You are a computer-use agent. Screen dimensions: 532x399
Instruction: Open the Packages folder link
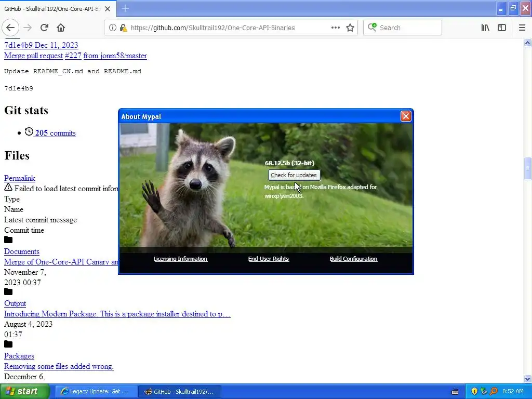pos(19,356)
